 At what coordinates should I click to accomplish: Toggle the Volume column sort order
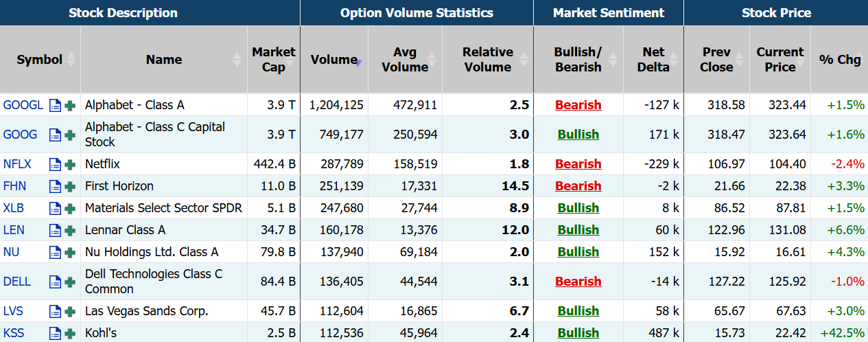click(334, 60)
